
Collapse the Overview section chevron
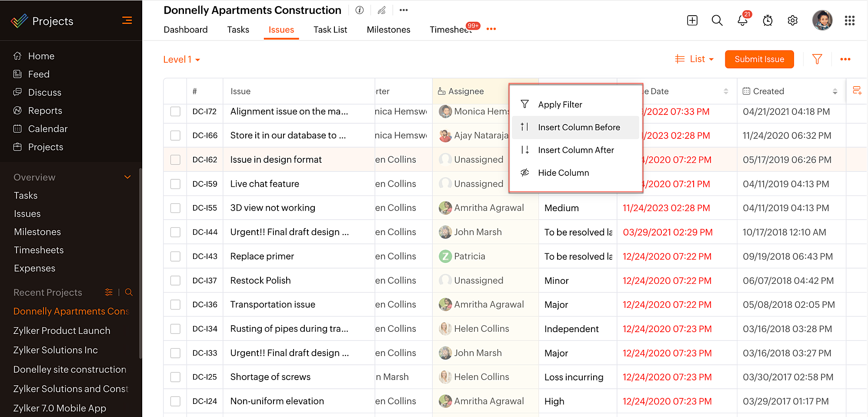[x=127, y=177]
